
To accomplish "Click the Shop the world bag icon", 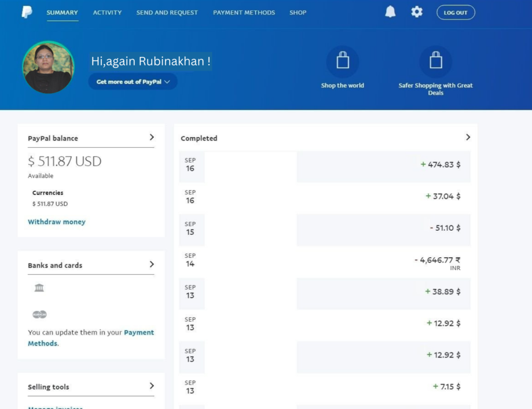I will pyautogui.click(x=343, y=62).
